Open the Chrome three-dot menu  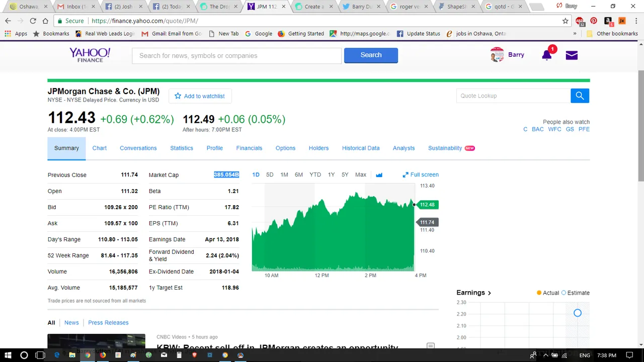(x=635, y=21)
